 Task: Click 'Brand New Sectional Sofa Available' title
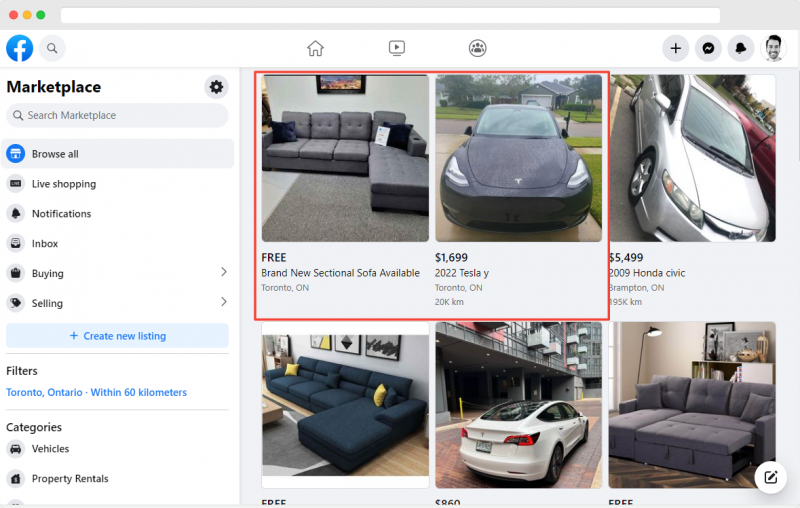(x=340, y=273)
